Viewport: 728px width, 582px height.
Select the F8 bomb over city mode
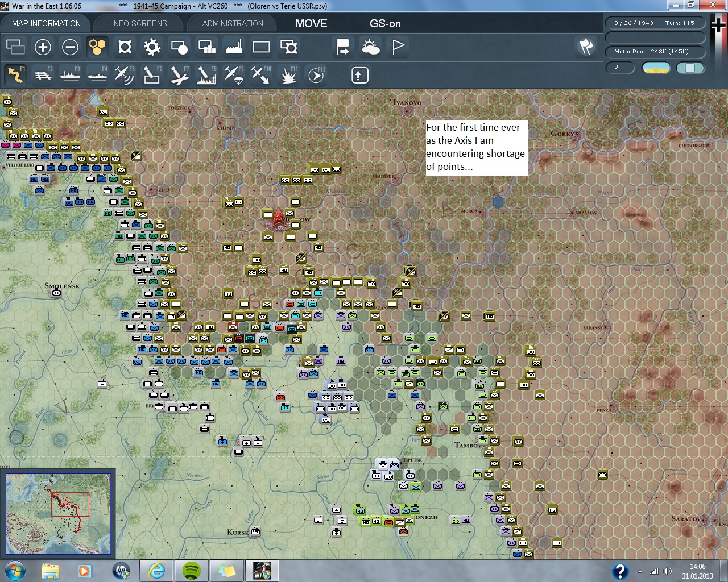pyautogui.click(x=206, y=75)
